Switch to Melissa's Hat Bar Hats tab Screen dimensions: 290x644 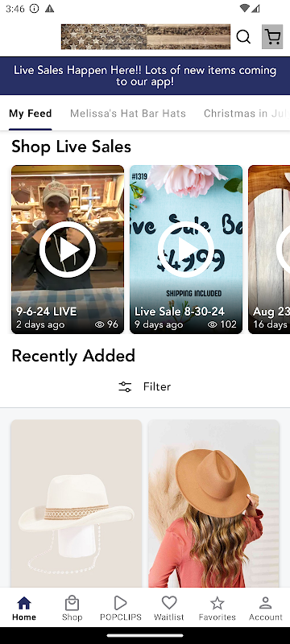click(128, 114)
